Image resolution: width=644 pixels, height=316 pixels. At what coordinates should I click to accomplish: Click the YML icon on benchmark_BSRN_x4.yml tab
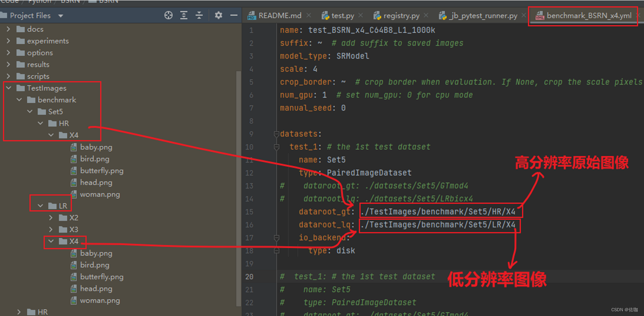click(540, 16)
